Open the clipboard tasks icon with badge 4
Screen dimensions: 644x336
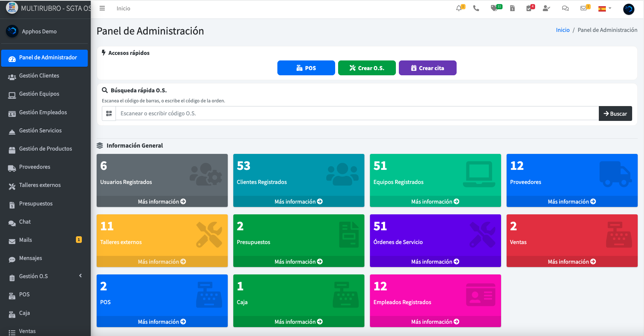[529, 8]
